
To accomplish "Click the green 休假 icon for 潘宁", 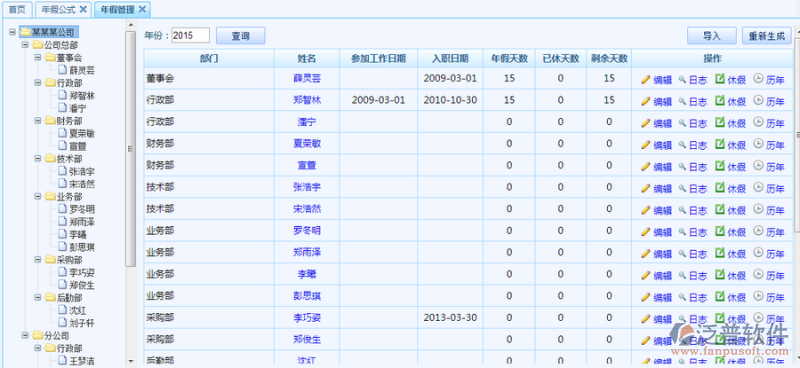I will coord(720,122).
